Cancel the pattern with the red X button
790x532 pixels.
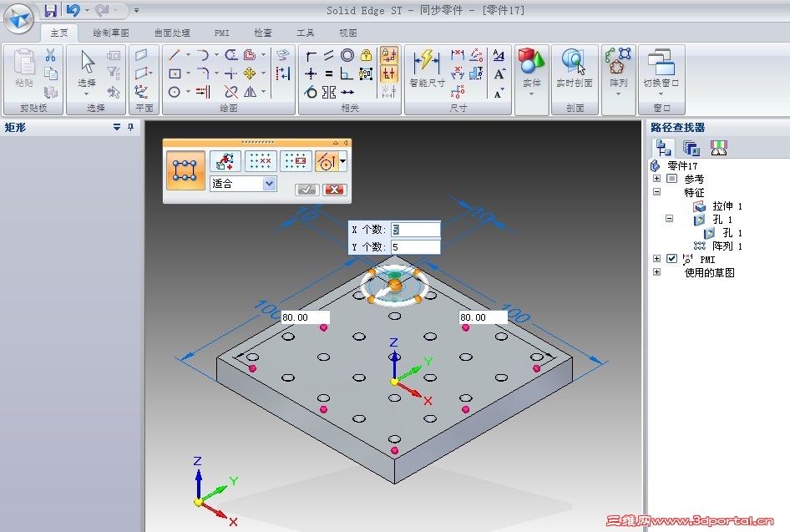(335, 189)
